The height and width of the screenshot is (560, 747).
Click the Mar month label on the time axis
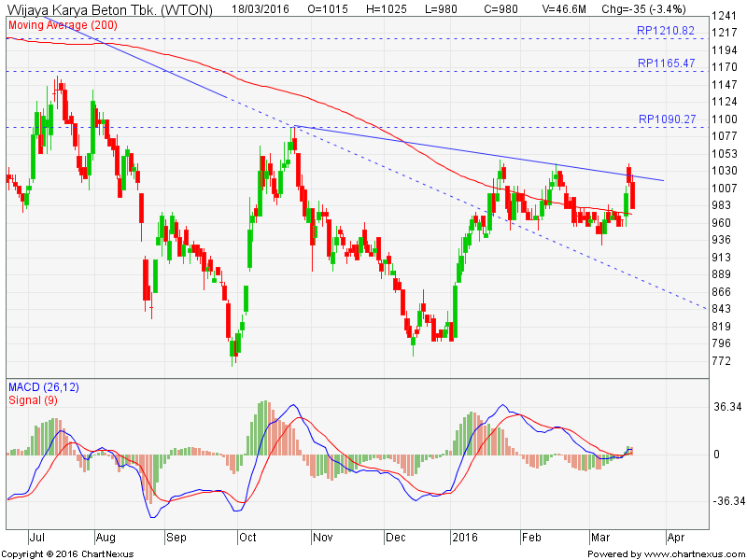tap(599, 538)
